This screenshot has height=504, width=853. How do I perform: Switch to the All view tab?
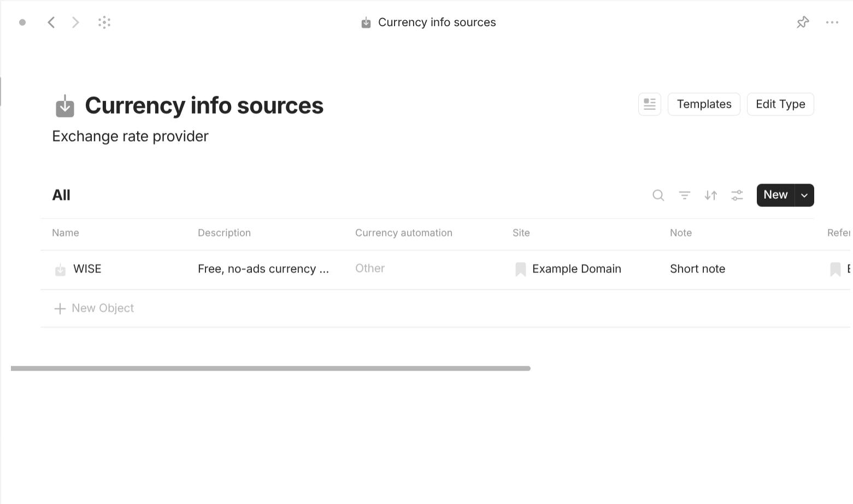[61, 195]
